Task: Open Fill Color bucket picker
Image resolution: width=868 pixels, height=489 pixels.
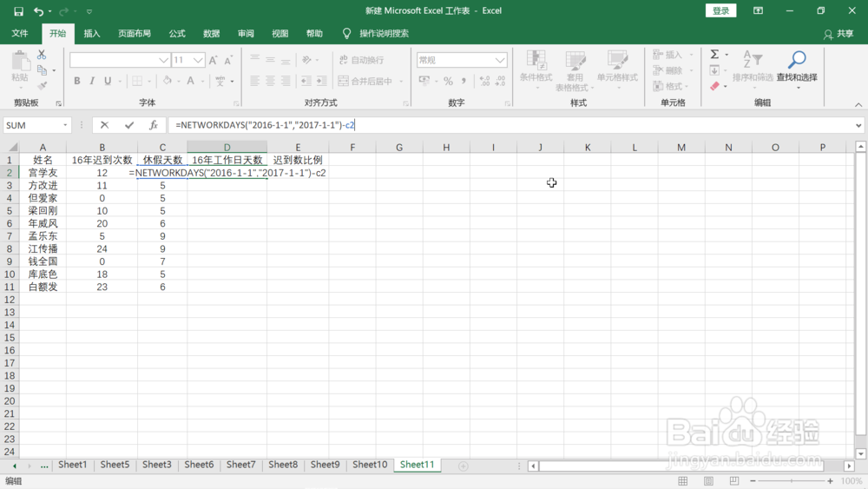Action: coord(168,81)
